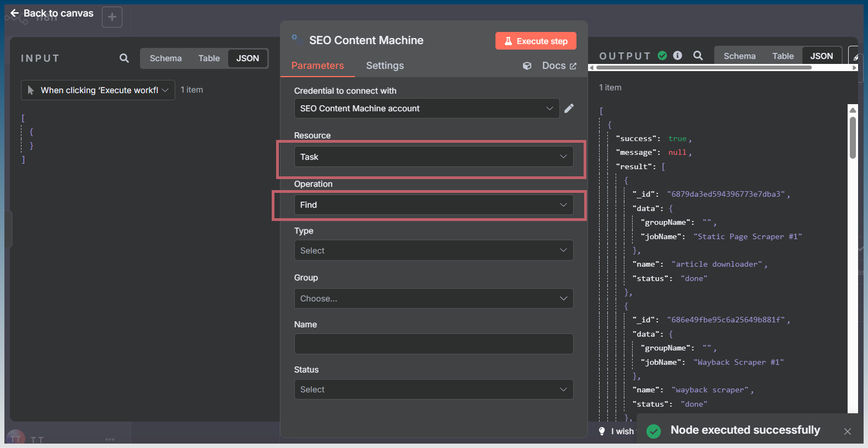This screenshot has height=448, width=868.
Task: Click the output horizontal scrollbar
Action: tap(704, 68)
